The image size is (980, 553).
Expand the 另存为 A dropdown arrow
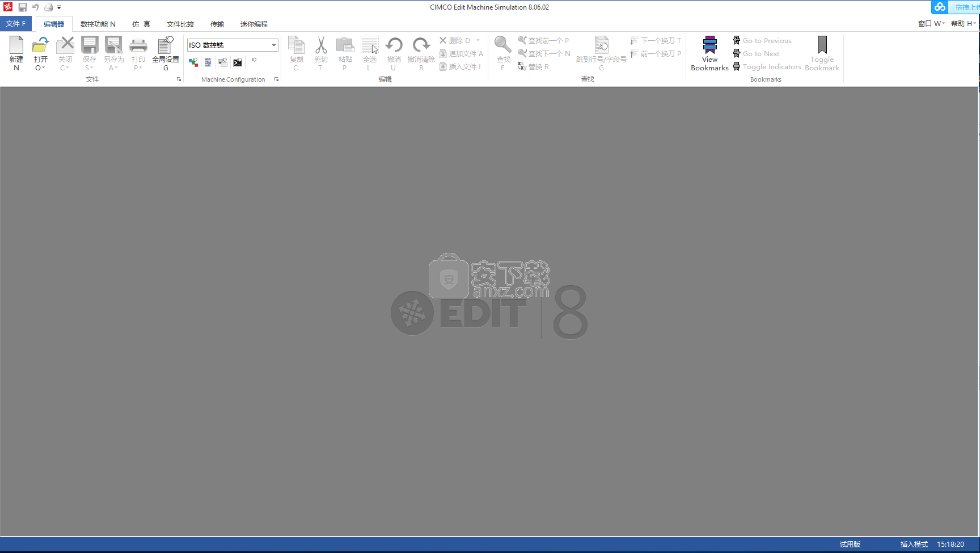point(116,68)
